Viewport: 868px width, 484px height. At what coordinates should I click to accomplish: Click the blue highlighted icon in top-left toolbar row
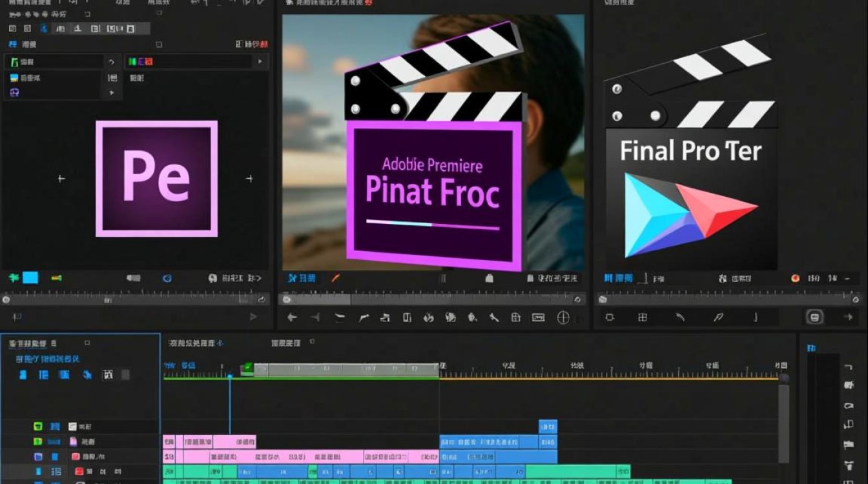coord(44,28)
